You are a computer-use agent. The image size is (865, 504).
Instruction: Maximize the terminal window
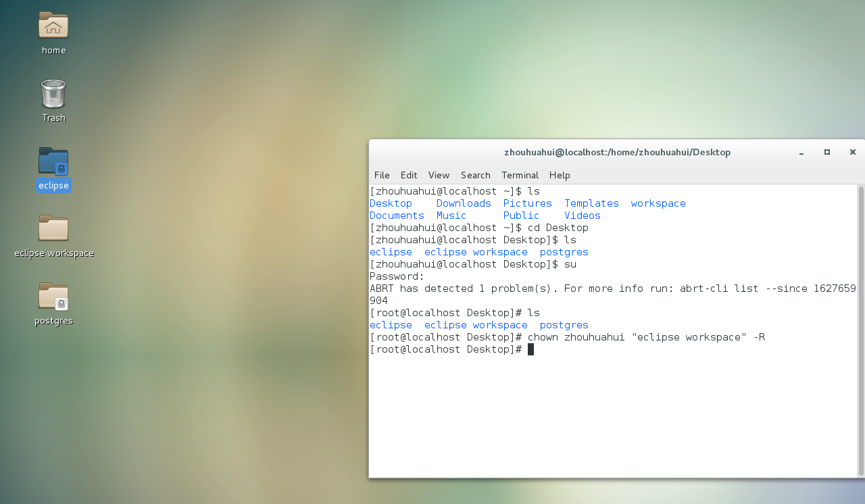(826, 153)
